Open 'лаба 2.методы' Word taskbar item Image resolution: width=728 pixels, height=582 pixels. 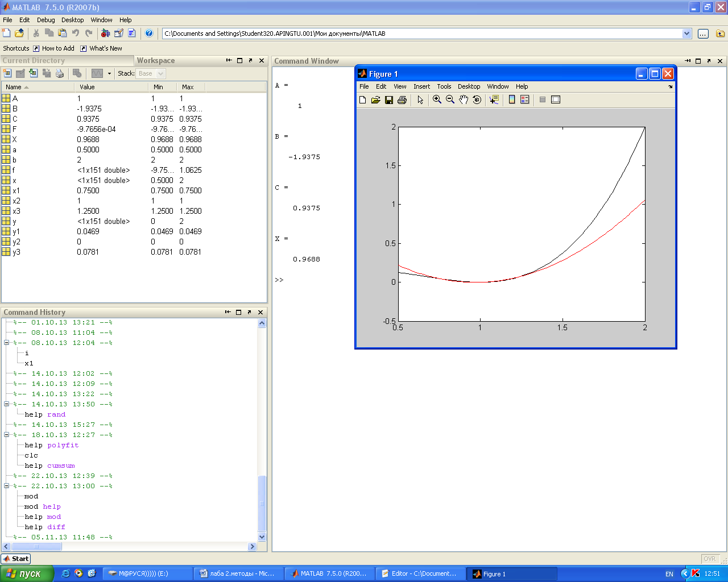[238, 573]
